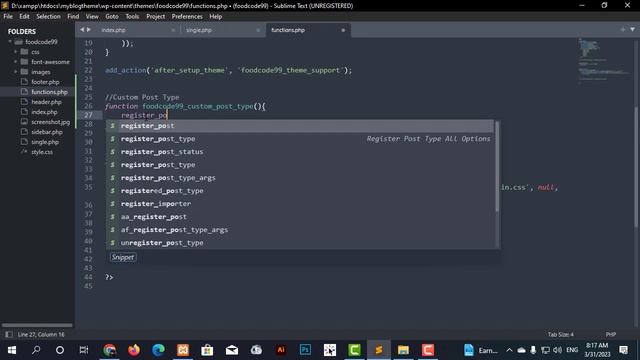Open the Goto menu
640x360 pixels.
(x=111, y=16)
